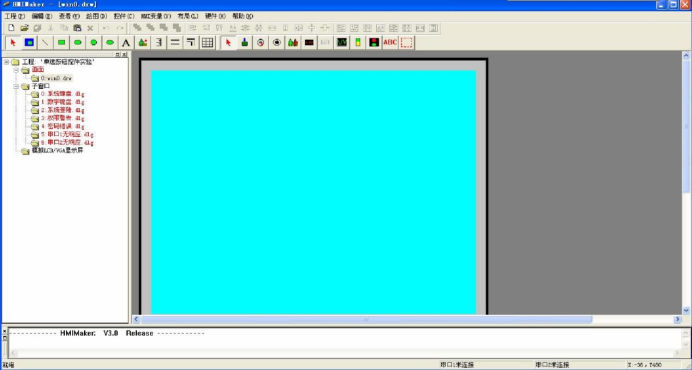
Task: Select the '4: 密码错误.dlg' tree item
Action: (62, 127)
